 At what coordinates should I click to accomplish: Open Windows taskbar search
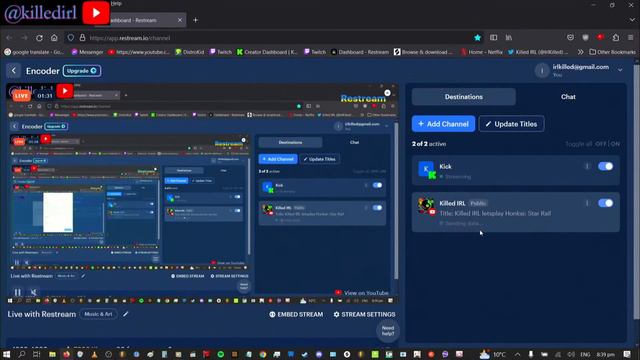coord(21,354)
